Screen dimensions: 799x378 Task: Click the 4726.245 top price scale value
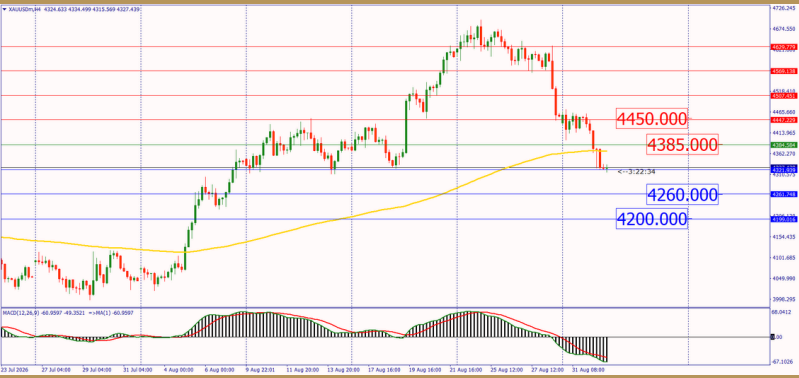pos(784,9)
